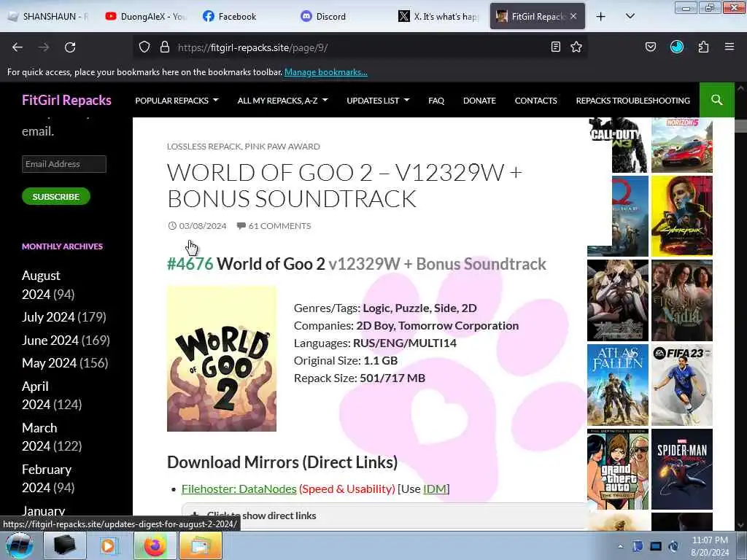Open August 2024 archive
This screenshot has width=747, height=560.
41,285
